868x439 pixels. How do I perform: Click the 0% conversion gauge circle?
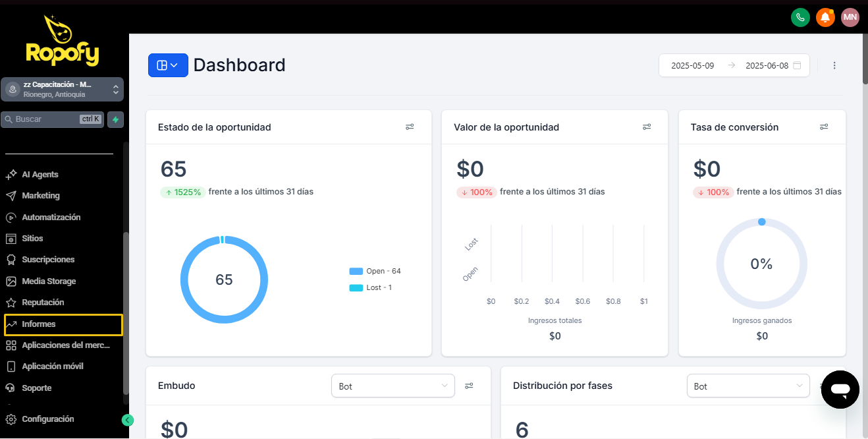point(762,264)
